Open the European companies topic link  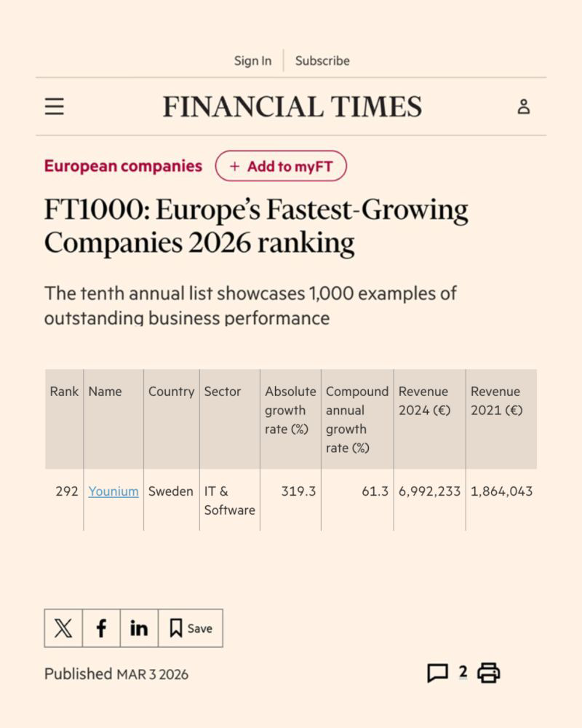(123, 166)
